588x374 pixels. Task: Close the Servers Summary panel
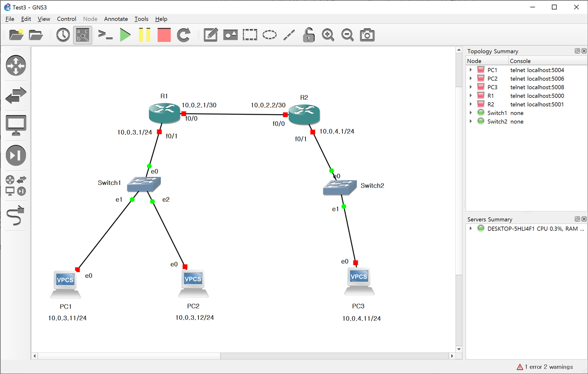[584, 219]
